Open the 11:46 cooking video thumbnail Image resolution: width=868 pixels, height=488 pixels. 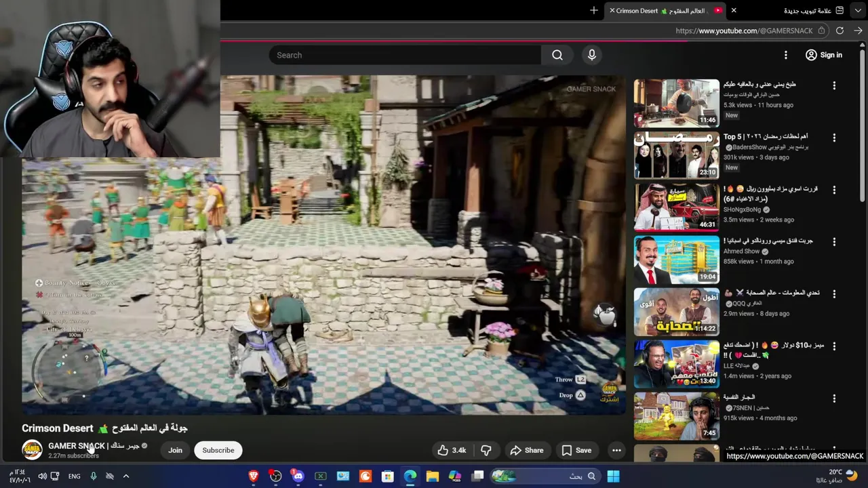click(x=676, y=103)
